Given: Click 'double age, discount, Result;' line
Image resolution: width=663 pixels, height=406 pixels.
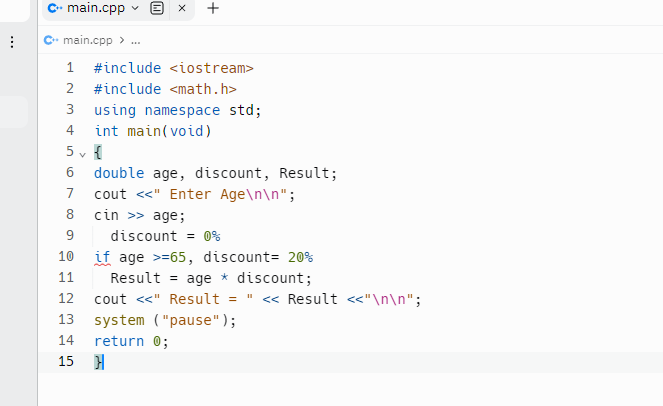Looking at the screenshot, I should coord(216,173).
